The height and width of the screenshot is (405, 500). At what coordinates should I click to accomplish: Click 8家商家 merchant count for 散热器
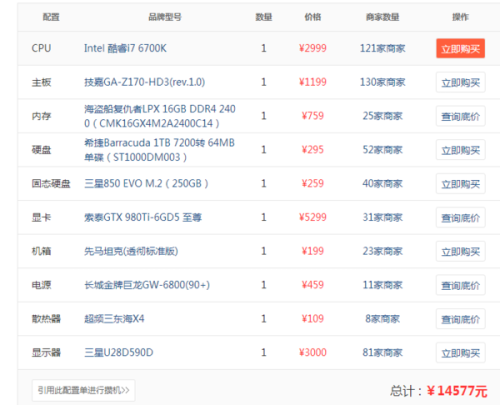point(383,319)
